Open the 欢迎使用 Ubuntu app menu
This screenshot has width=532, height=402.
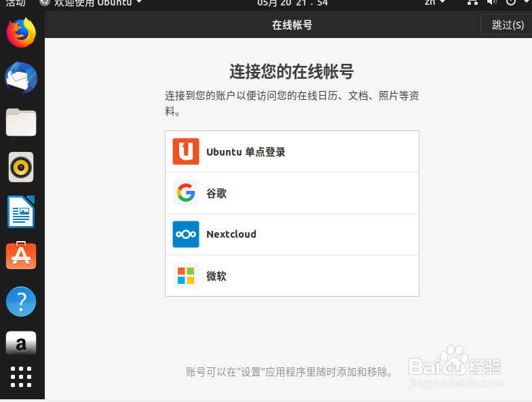coord(91,3)
